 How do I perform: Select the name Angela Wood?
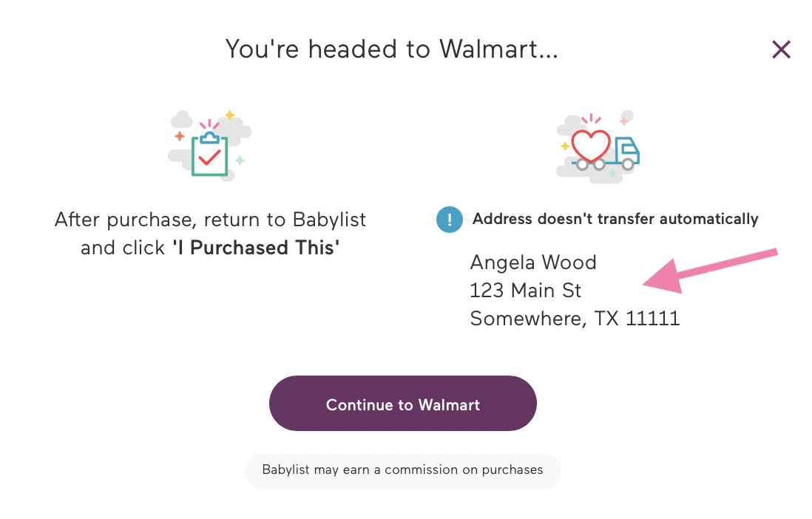coord(533,262)
